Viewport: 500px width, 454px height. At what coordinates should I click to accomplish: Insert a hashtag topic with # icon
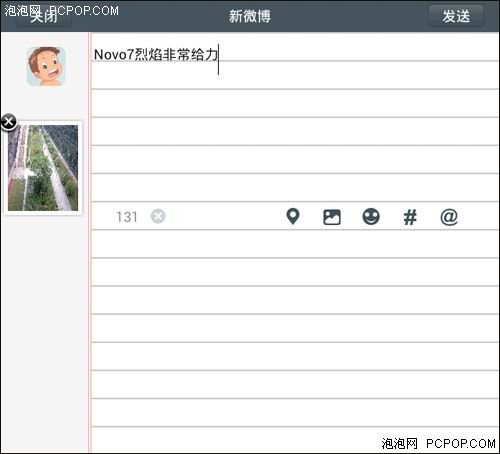point(410,217)
